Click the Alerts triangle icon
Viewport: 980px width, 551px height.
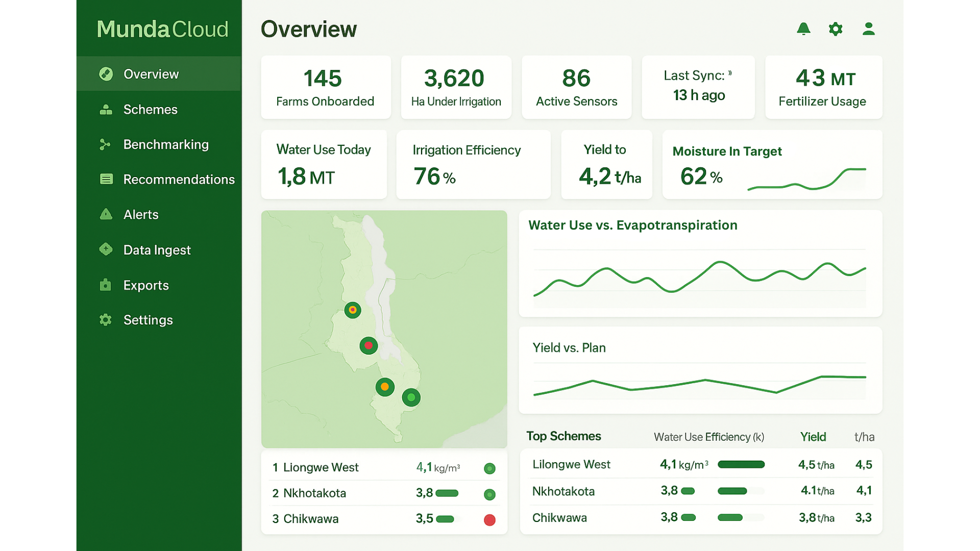point(106,214)
